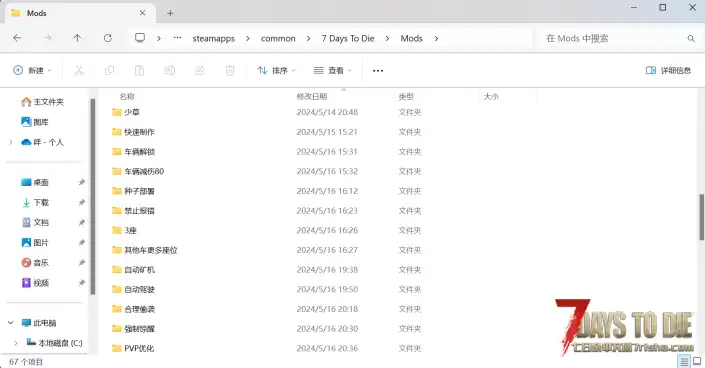Open chevron after 7 Days To Die breadcrumb
705x368 pixels.
[x=387, y=39]
